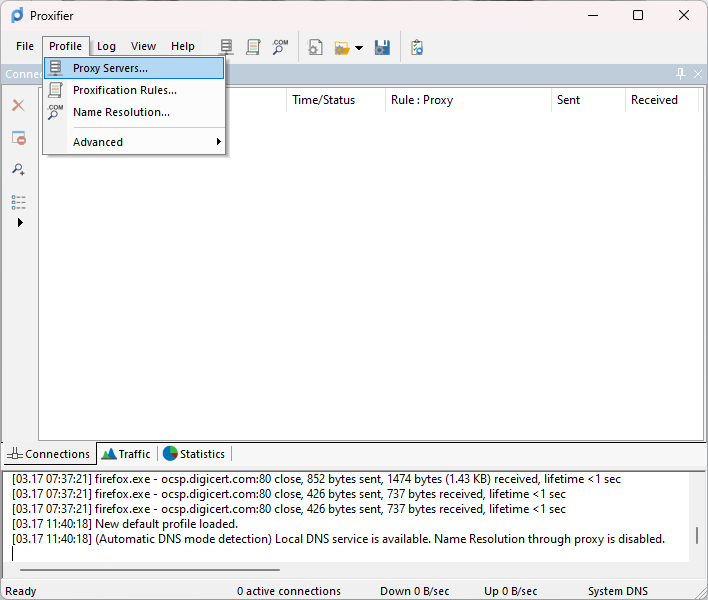Click the list view sidebar icon
Viewport: 708px width, 600px height.
coord(19,202)
